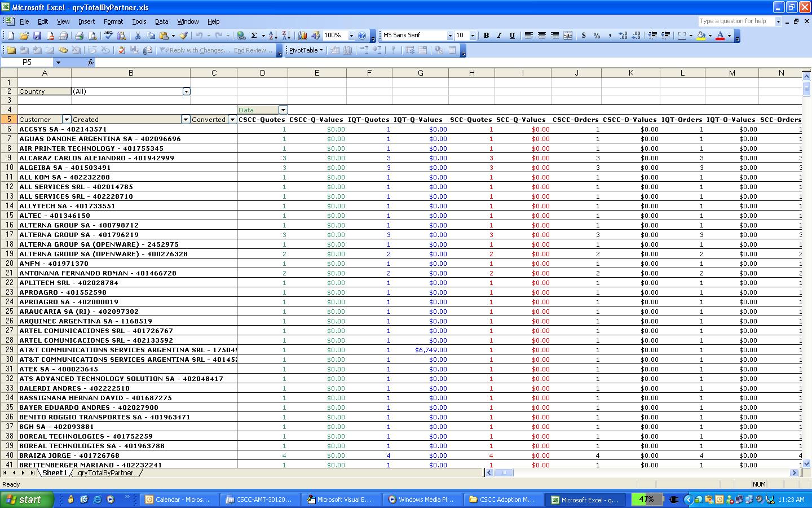
Task: Click the horizontal scrollbar right arrow
Action: tap(794, 473)
